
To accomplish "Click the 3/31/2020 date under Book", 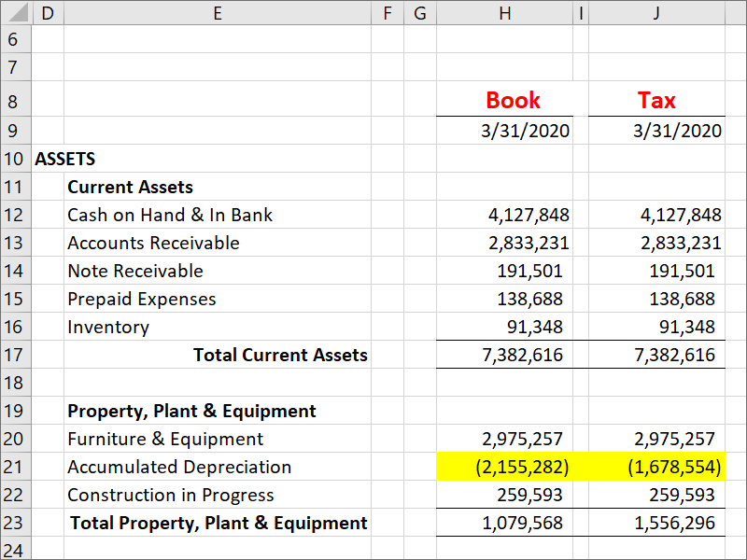I will tap(504, 130).
